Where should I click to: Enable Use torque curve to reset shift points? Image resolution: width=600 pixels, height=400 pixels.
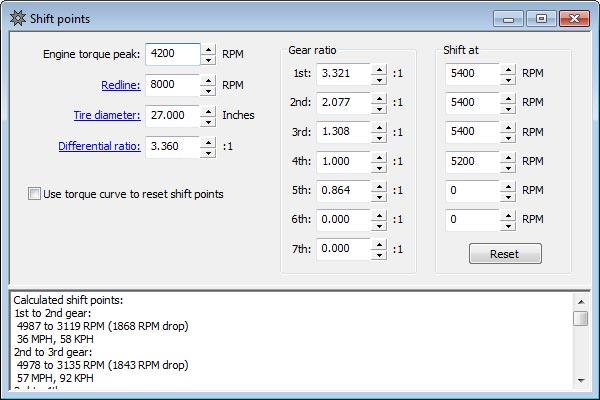(x=34, y=194)
